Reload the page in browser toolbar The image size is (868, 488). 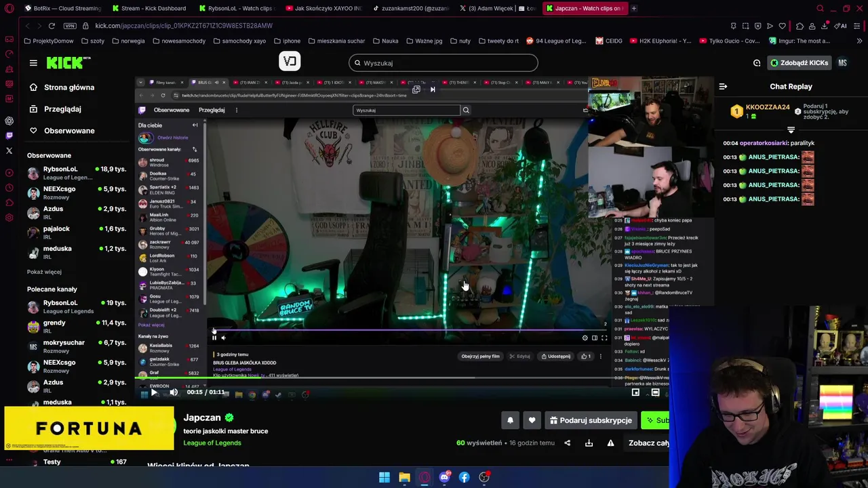tap(52, 26)
